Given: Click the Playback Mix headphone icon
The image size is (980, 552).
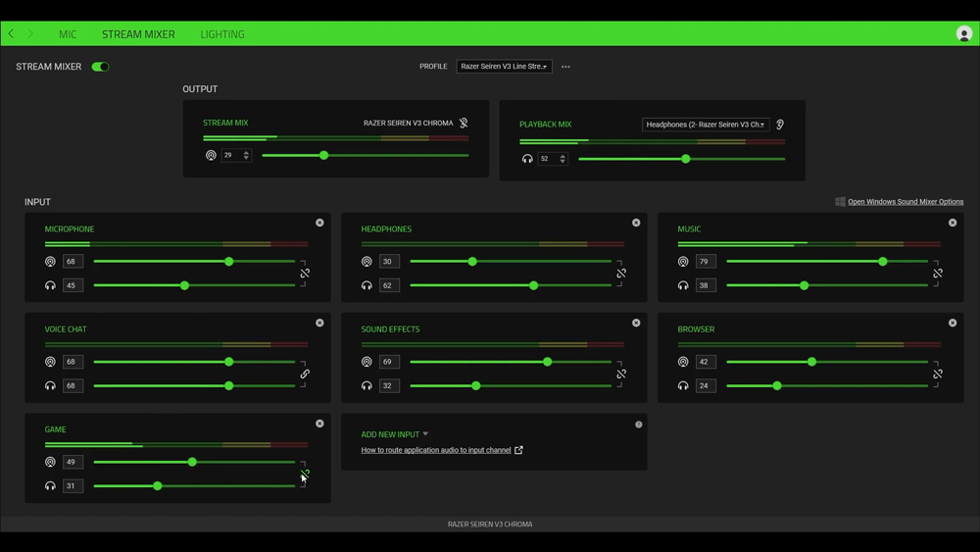Looking at the screenshot, I should click(x=527, y=159).
